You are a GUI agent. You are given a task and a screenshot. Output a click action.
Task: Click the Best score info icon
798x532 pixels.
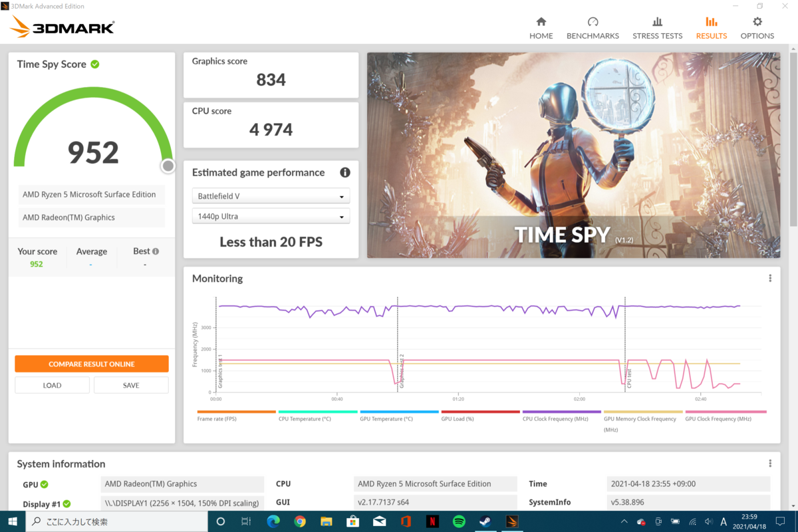(156, 251)
